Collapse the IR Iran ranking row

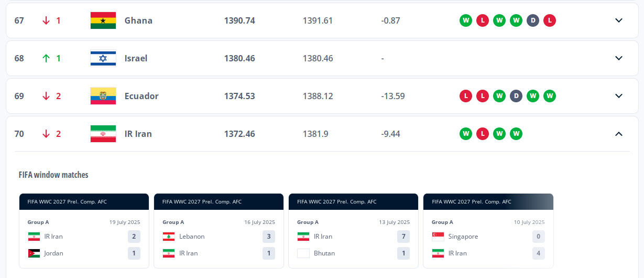(x=619, y=134)
